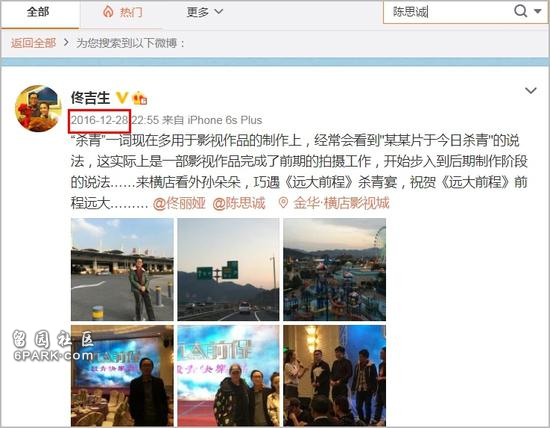Click the gold V verified badge

pos(122,98)
